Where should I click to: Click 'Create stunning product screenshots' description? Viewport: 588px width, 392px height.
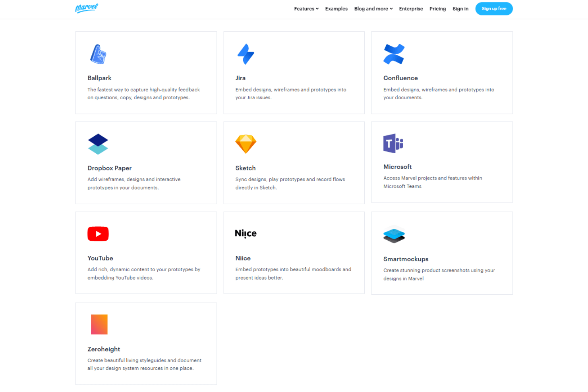439,274
